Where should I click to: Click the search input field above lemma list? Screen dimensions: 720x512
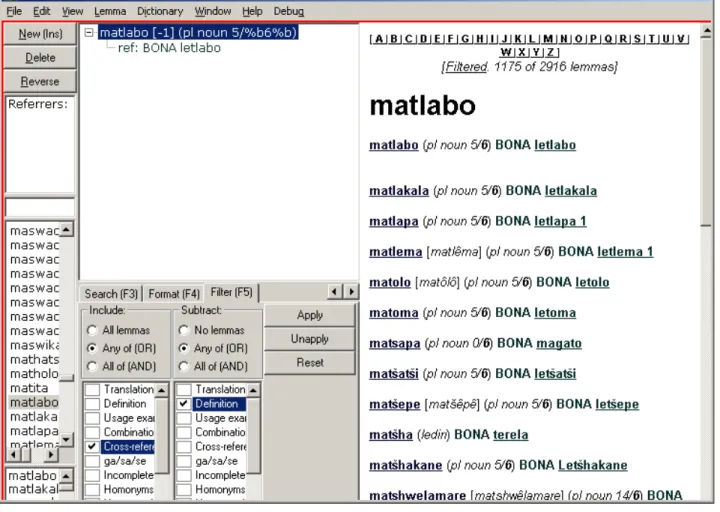click(x=39, y=207)
